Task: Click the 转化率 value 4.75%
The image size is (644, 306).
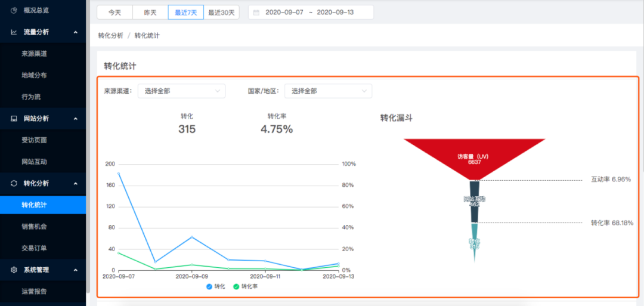Action: 277,129
